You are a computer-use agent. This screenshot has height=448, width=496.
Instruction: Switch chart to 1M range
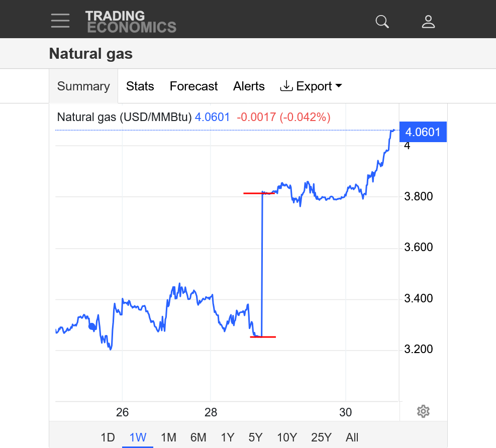(168, 437)
